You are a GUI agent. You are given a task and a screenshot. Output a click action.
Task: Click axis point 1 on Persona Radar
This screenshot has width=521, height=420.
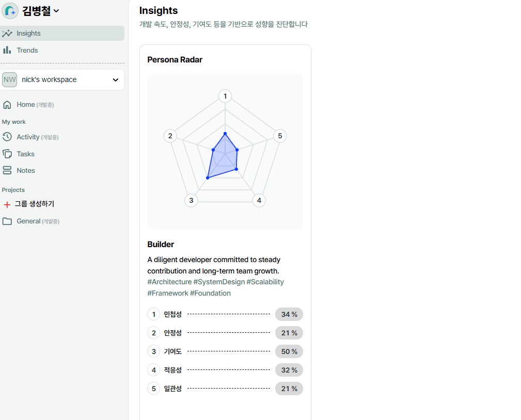[225, 96]
